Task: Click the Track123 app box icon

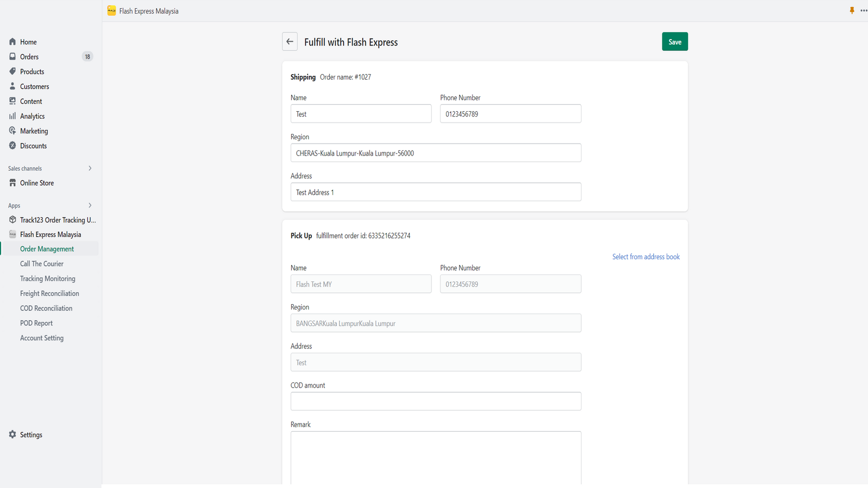Action: [12, 220]
